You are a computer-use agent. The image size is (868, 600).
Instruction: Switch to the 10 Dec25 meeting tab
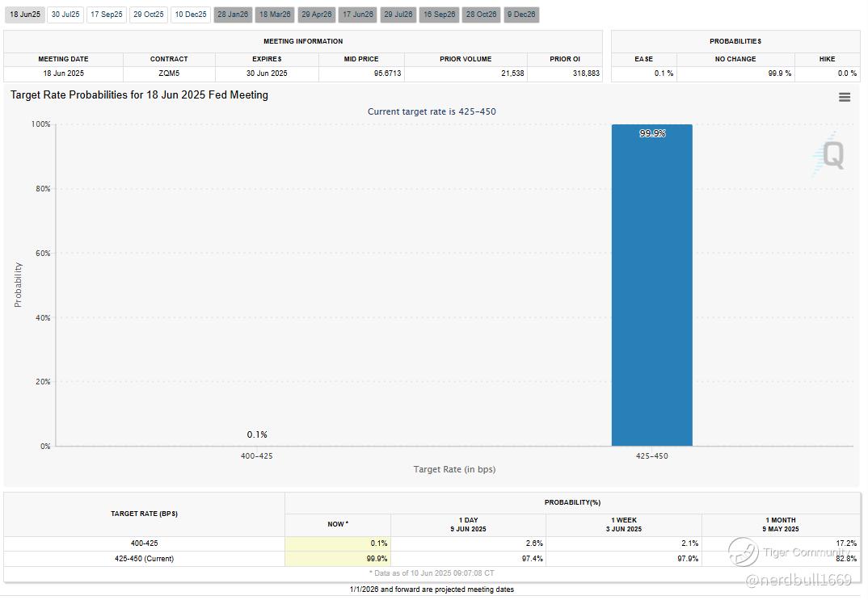(x=191, y=15)
